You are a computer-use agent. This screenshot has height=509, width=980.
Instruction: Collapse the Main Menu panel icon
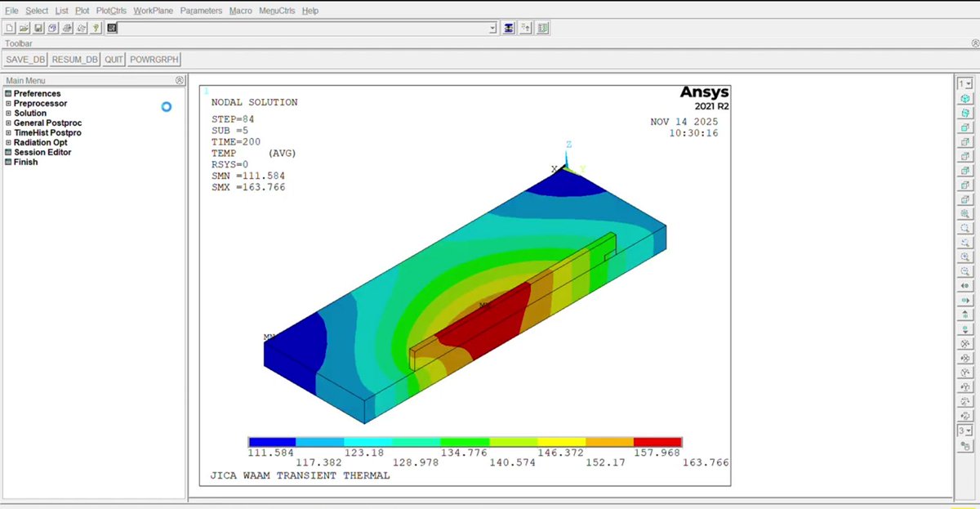click(x=180, y=80)
